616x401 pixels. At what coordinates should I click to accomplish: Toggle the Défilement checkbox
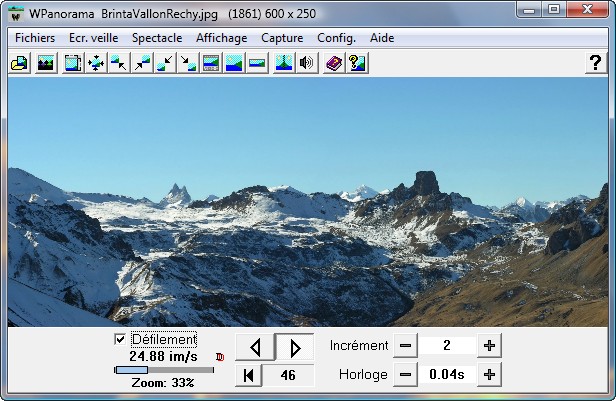tap(120, 339)
